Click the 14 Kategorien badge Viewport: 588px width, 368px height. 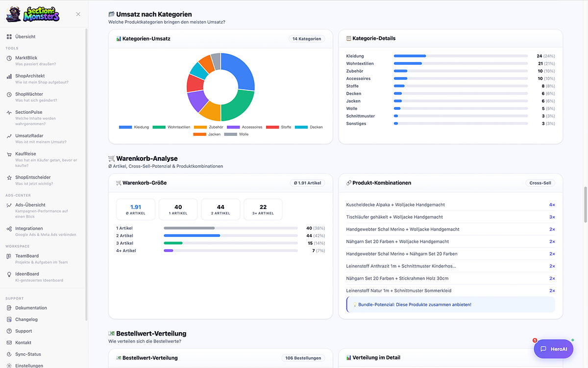coord(307,39)
